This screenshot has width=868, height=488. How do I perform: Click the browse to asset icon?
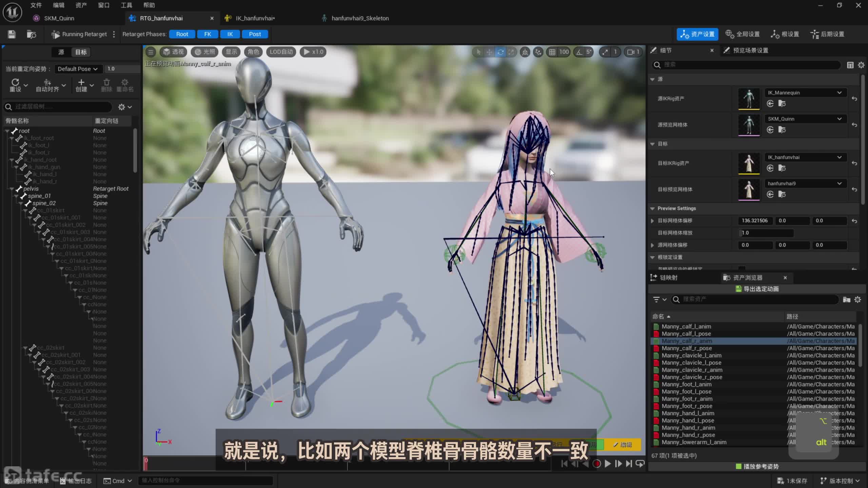point(31,34)
